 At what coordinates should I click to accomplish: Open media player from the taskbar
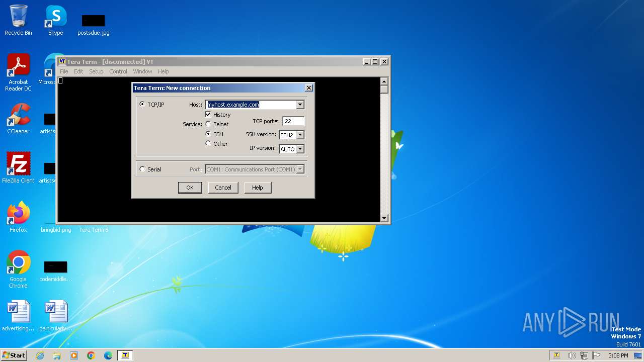click(74, 355)
